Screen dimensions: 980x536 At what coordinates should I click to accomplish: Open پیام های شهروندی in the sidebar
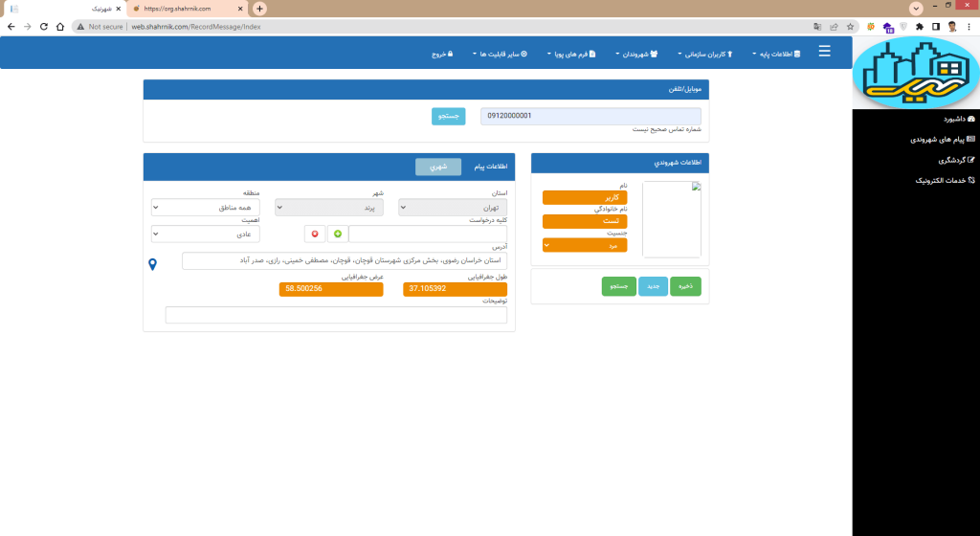942,140
